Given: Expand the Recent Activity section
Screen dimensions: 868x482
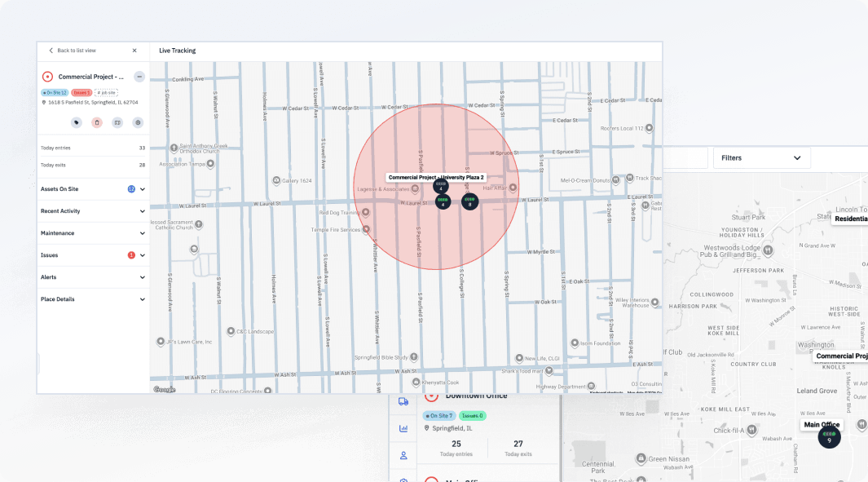Looking at the screenshot, I should 93,211.
